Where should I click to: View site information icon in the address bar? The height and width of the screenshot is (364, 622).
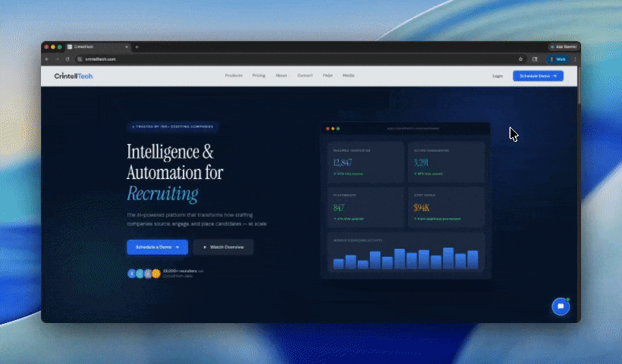coord(80,59)
